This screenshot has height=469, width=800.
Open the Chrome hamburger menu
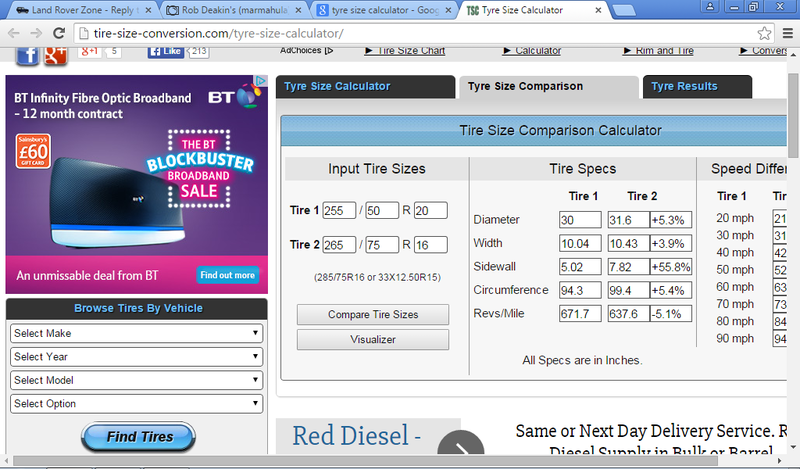coord(788,34)
